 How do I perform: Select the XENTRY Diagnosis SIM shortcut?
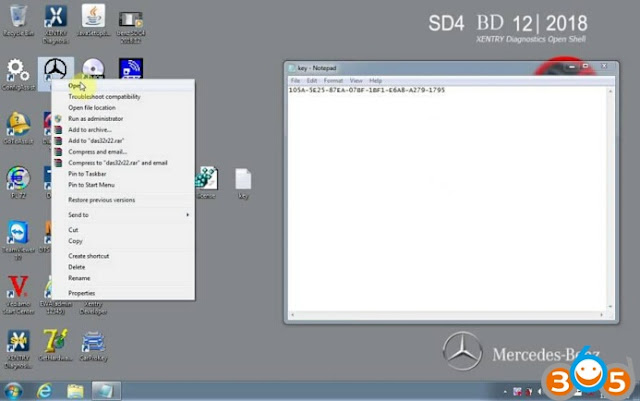[18, 350]
